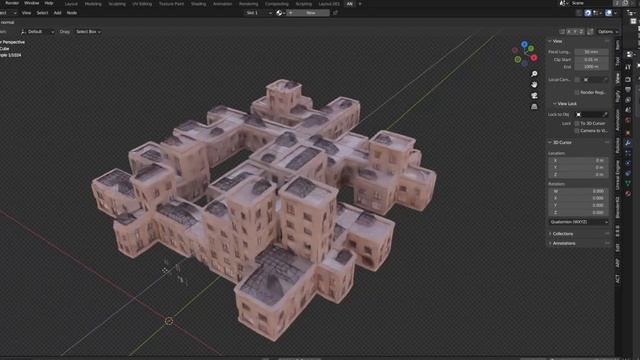Switch to the Shading workspace tab

coord(198,4)
